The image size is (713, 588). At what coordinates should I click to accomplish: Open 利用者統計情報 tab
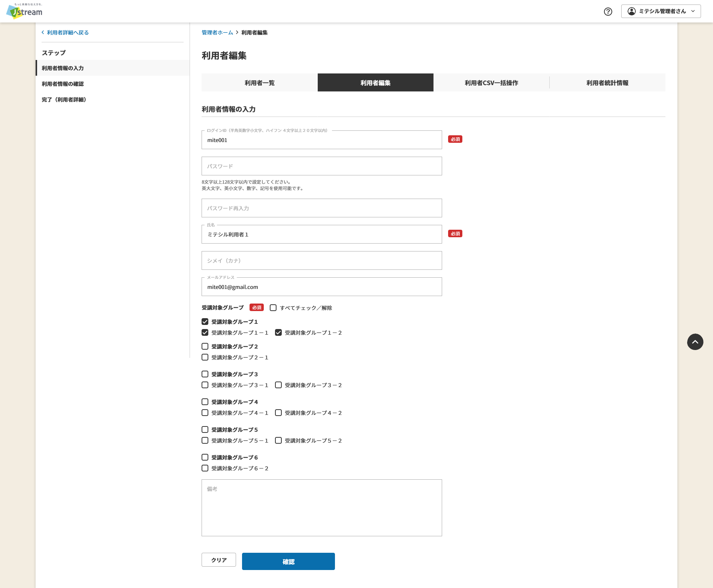tap(607, 82)
